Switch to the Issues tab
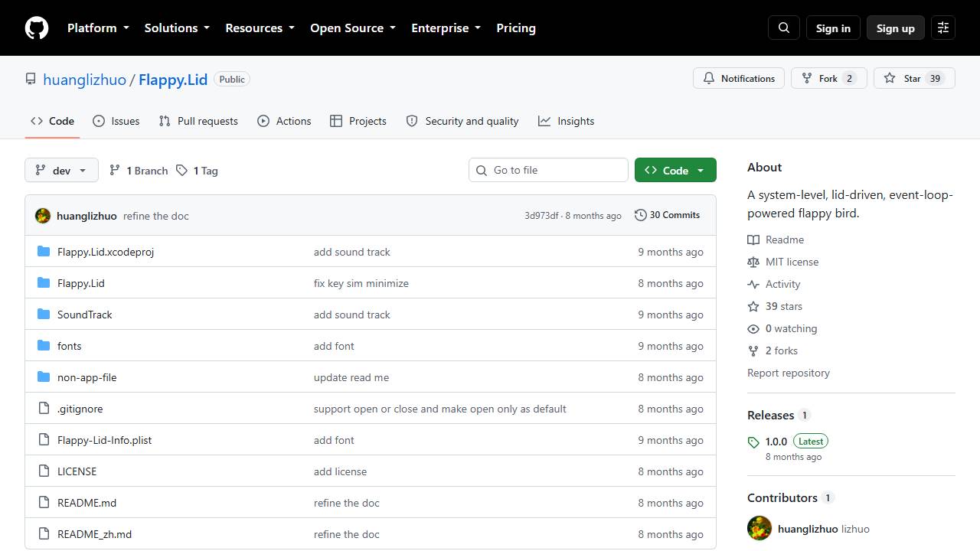This screenshot has height=551, width=980. coord(116,121)
